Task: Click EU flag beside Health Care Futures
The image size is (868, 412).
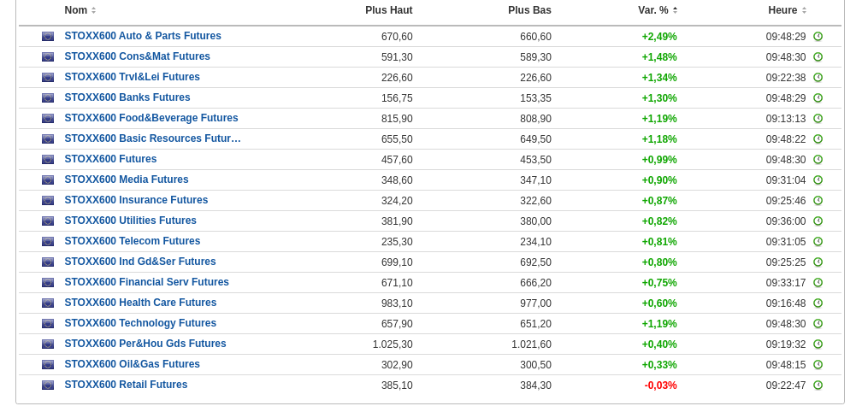Action: tap(48, 303)
